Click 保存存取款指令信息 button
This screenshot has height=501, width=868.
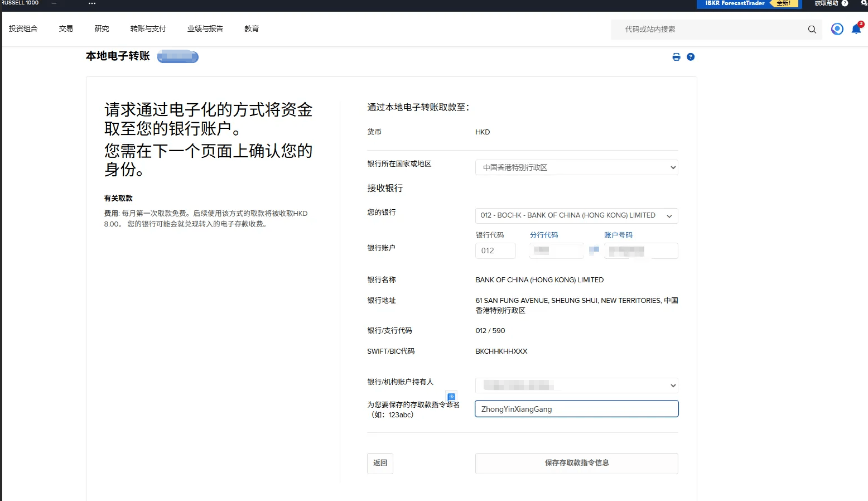(x=576, y=463)
